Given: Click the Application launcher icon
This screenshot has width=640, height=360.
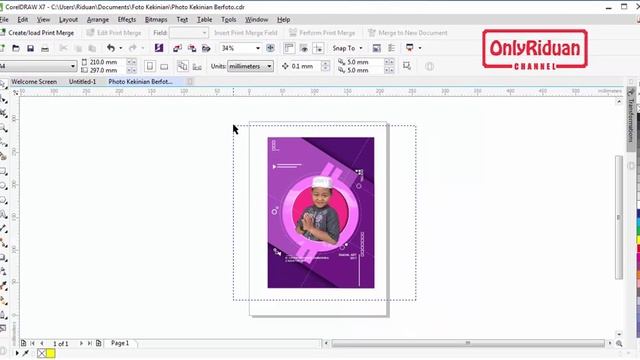Looking at the screenshot, I should click(x=409, y=48).
